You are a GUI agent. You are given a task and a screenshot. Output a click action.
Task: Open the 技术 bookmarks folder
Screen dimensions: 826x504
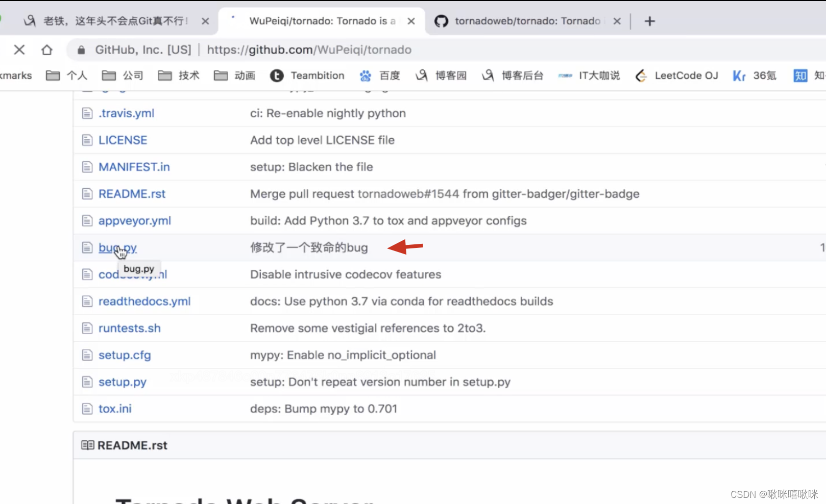tap(178, 75)
